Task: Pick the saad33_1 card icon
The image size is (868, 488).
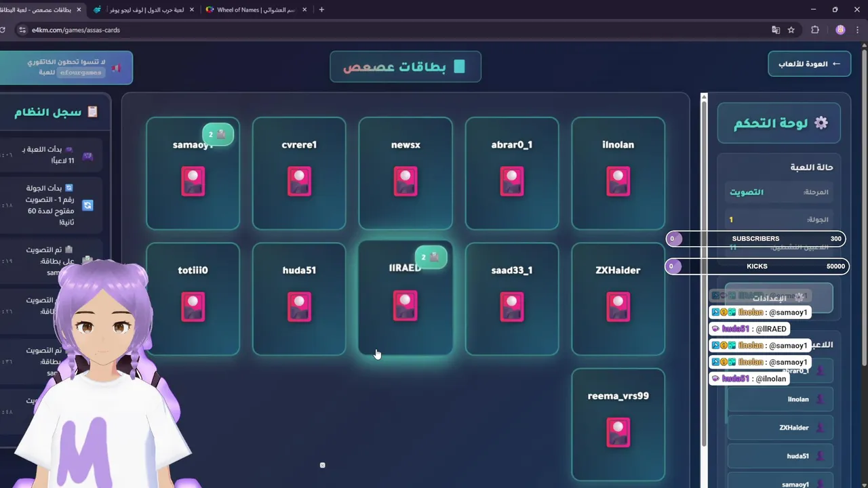Action: [x=512, y=307]
